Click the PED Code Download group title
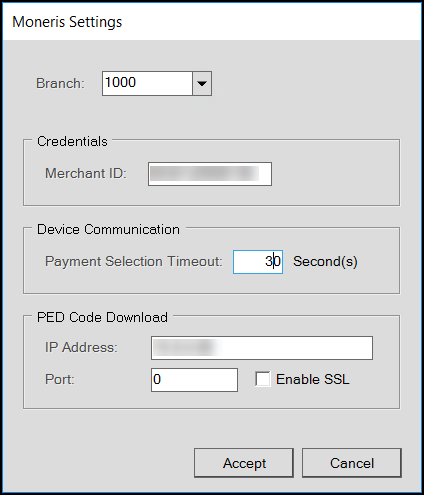The image size is (424, 495). (x=102, y=317)
